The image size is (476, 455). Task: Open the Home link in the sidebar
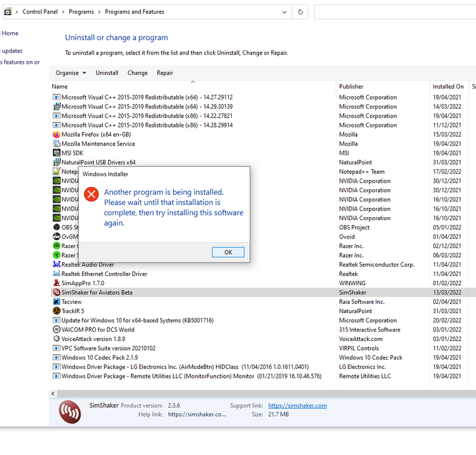(10, 33)
